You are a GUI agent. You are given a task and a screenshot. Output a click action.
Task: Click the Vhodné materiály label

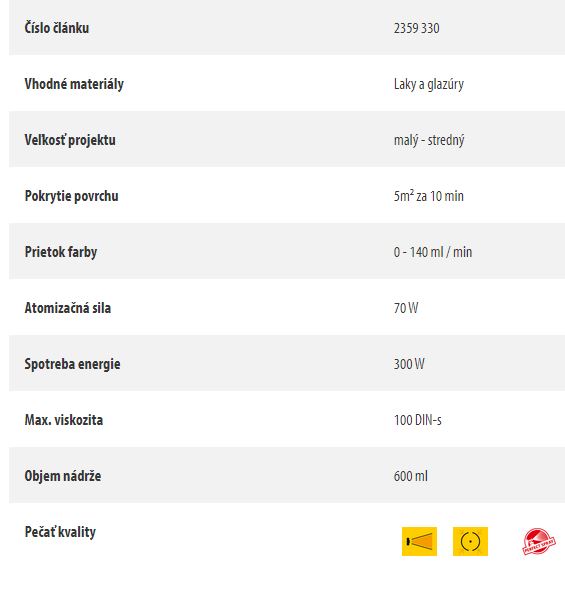[x=74, y=84]
